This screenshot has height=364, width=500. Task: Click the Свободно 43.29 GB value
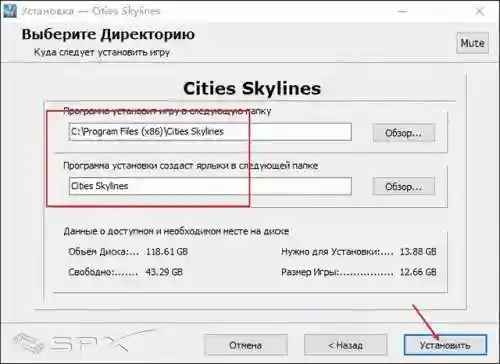[x=164, y=272]
